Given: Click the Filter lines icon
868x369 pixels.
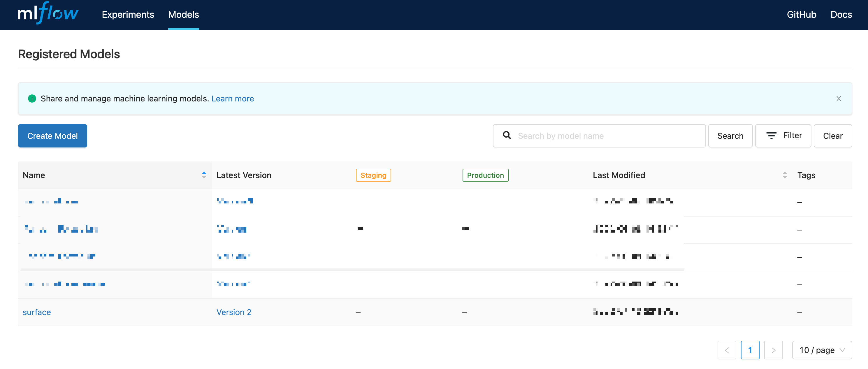Looking at the screenshot, I should click(771, 136).
